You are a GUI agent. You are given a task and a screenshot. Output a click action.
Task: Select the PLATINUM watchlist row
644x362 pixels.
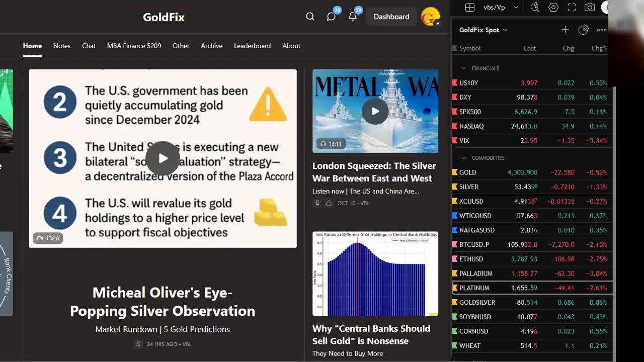532,288
